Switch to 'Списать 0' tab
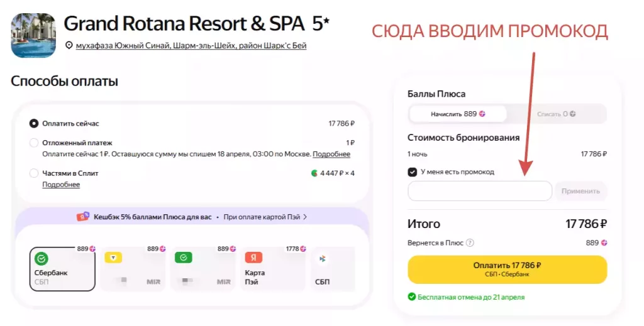 click(556, 114)
